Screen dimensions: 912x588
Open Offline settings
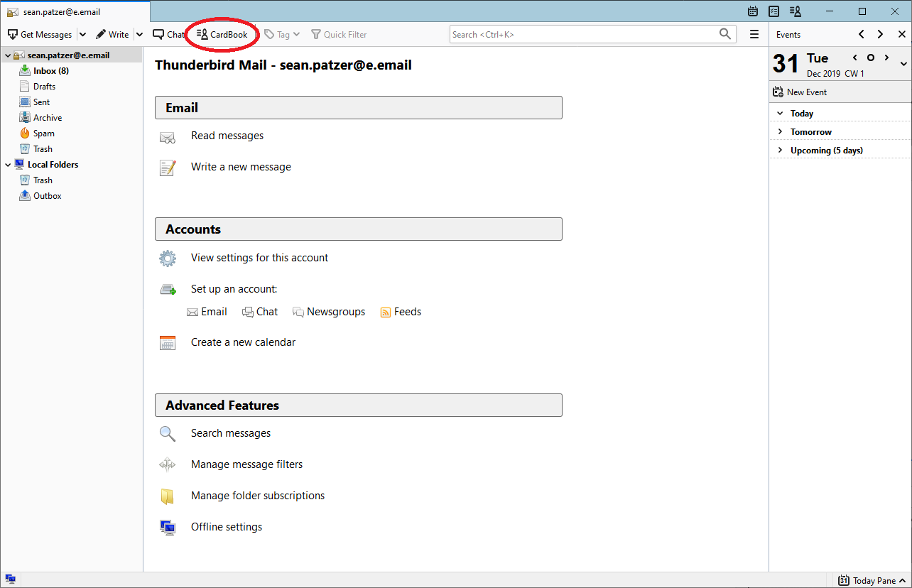(x=227, y=527)
